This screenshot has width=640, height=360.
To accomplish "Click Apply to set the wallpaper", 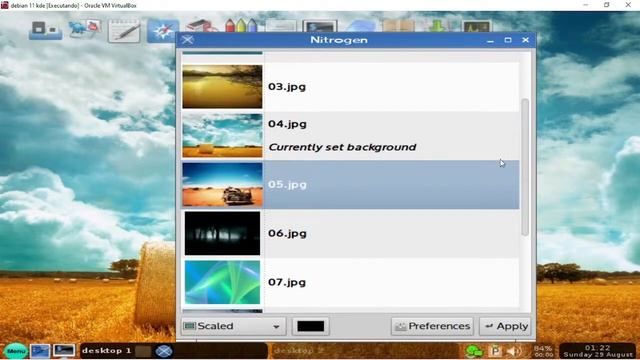I will tap(505, 326).
